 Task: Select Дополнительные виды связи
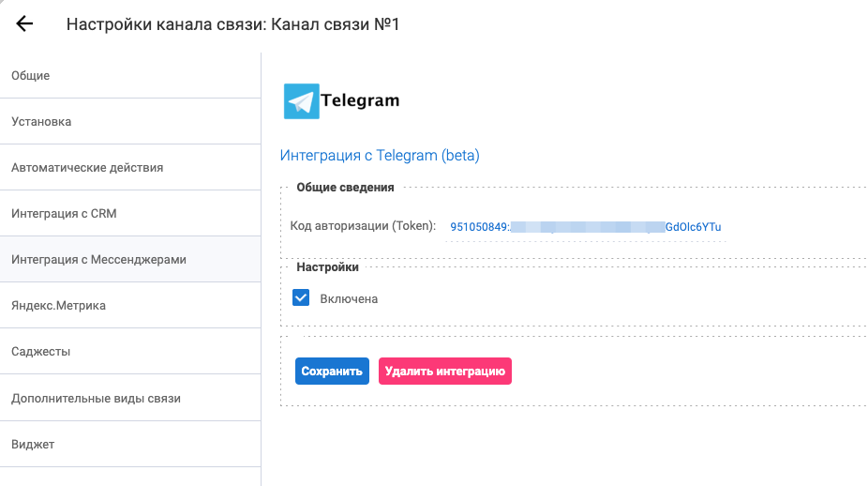96,398
